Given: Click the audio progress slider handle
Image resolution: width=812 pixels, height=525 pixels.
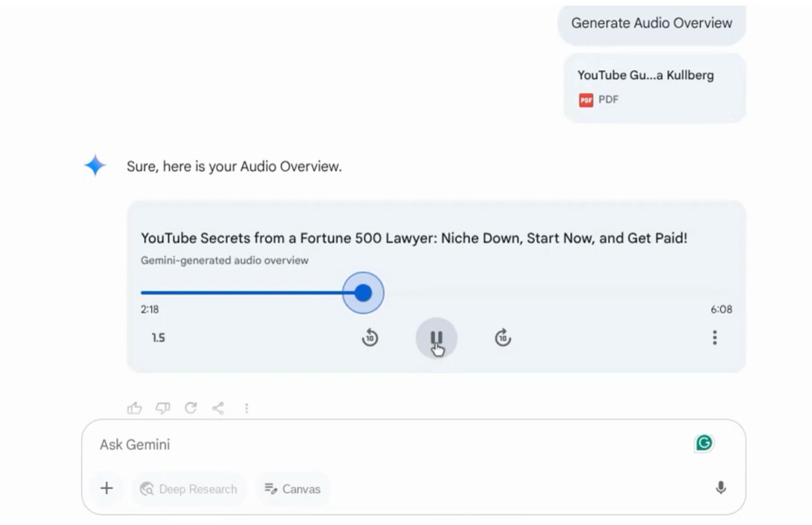Looking at the screenshot, I should (x=363, y=293).
